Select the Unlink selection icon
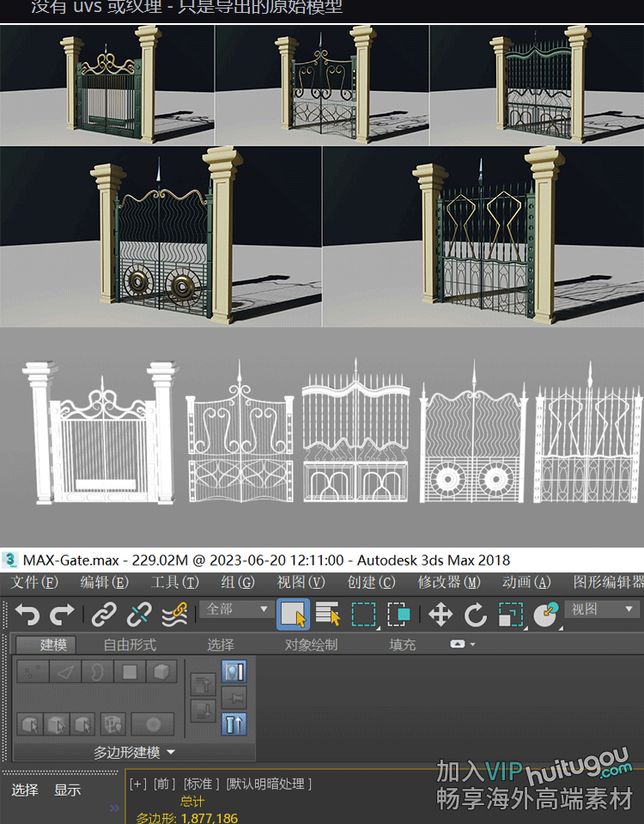The image size is (644, 824). [139, 614]
